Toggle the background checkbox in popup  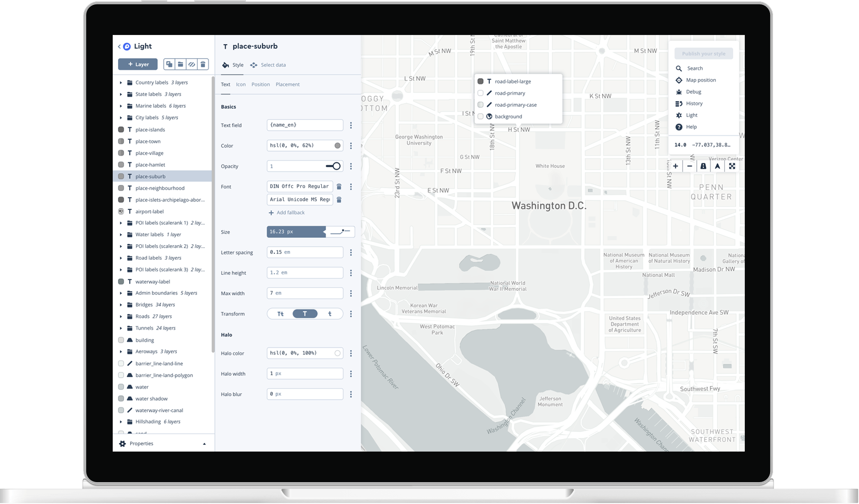481,117
